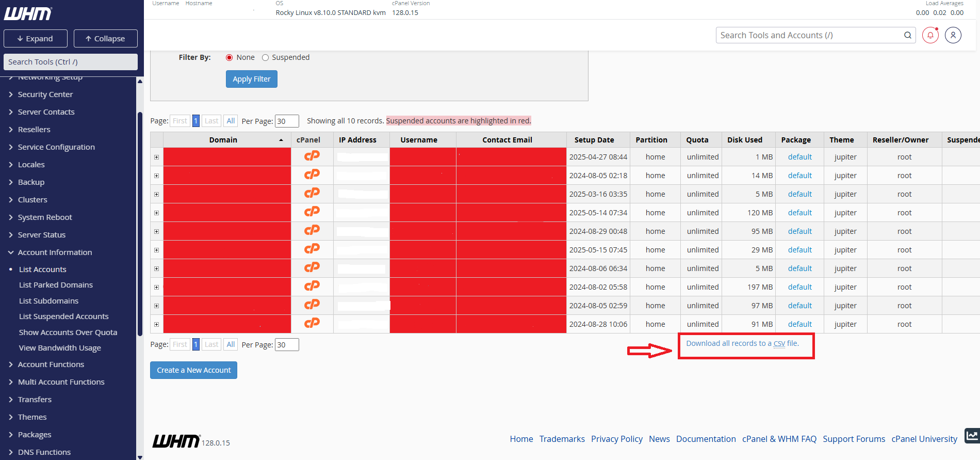Image resolution: width=980 pixels, height=460 pixels.
Task: Expand the 2024-08-02 05:58 account row
Action: tap(156, 287)
